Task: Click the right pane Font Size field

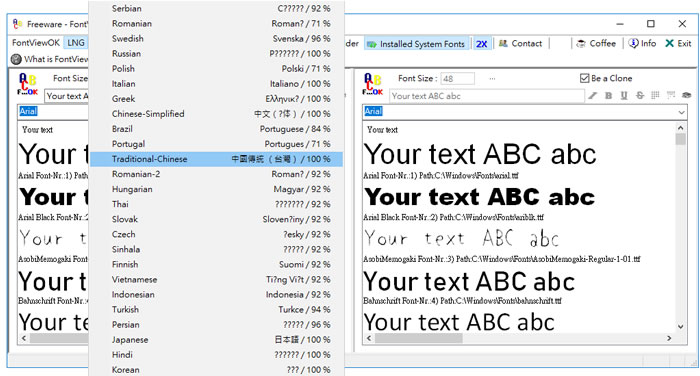Action: (x=457, y=79)
